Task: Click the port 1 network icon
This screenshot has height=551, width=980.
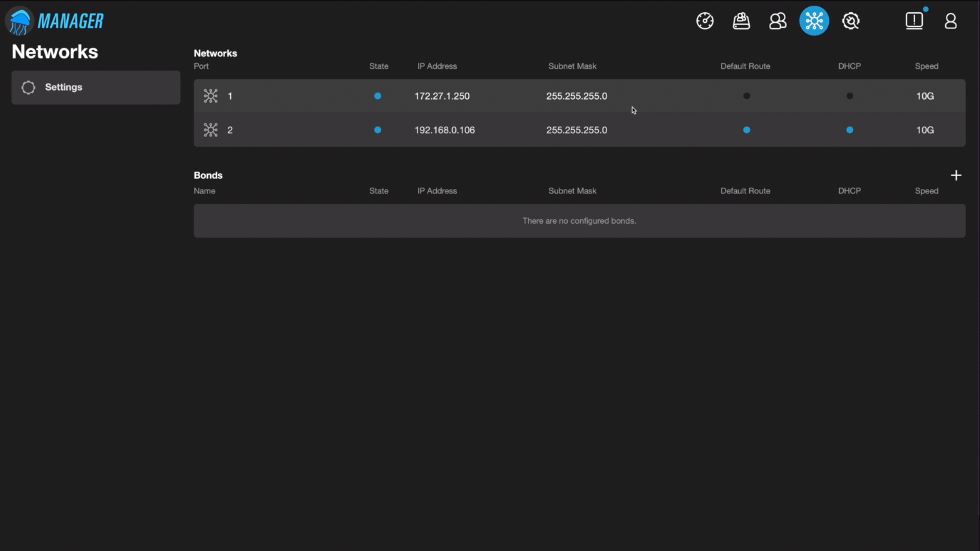Action: [211, 96]
